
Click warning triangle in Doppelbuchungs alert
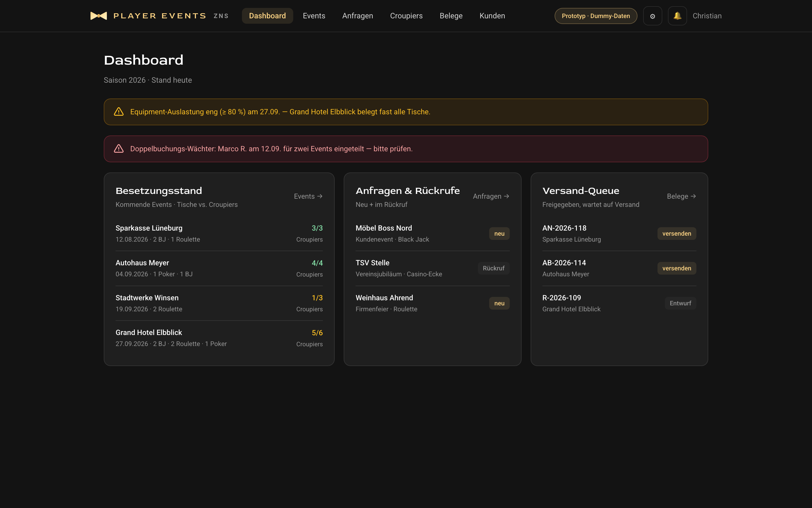(119, 148)
